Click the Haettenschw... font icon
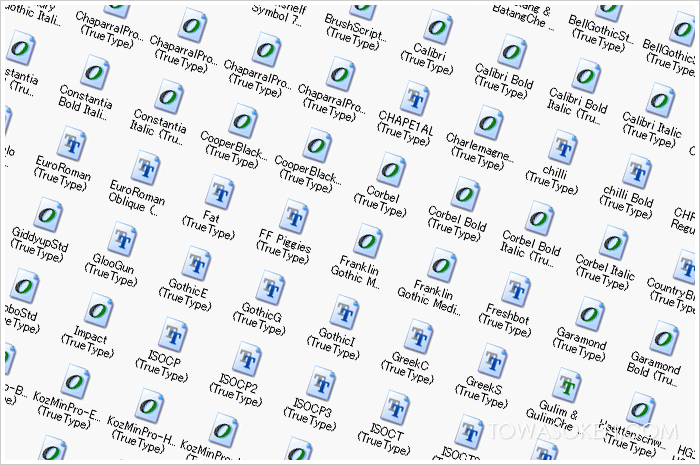Image resolution: width=700 pixels, height=465 pixels. pos(640,409)
